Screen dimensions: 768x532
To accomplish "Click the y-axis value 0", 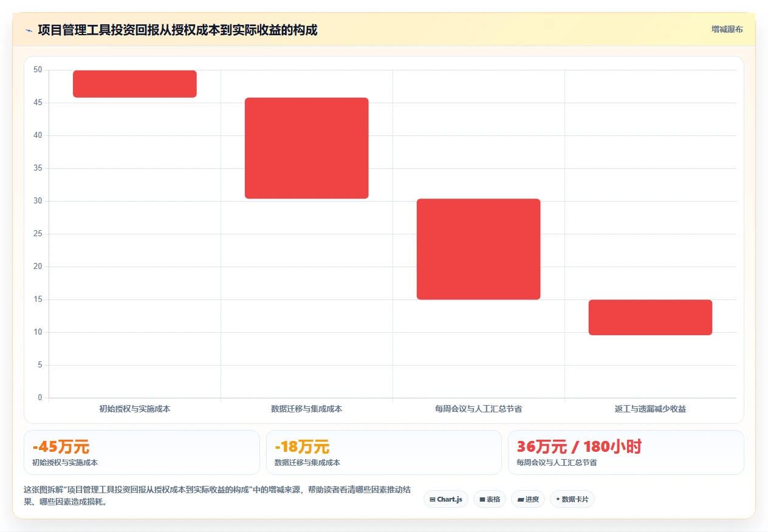I will [40, 398].
